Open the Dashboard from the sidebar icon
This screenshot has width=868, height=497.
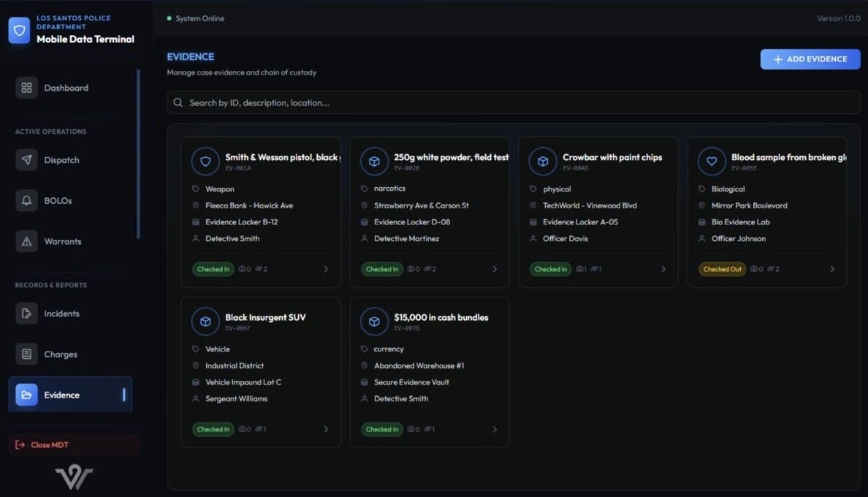pyautogui.click(x=26, y=87)
